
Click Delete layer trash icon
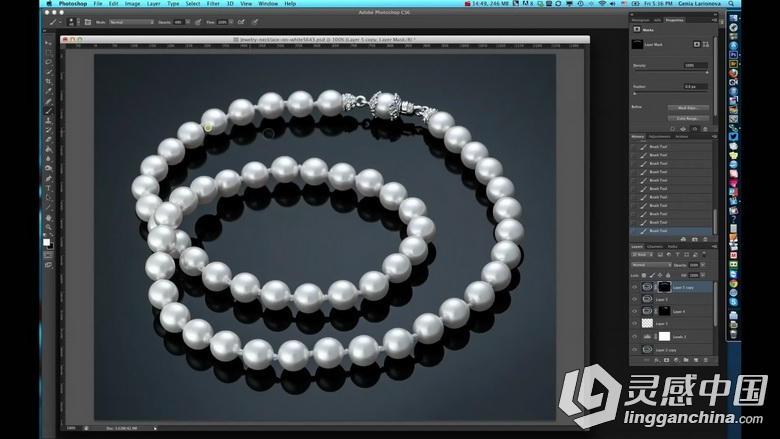click(x=705, y=360)
